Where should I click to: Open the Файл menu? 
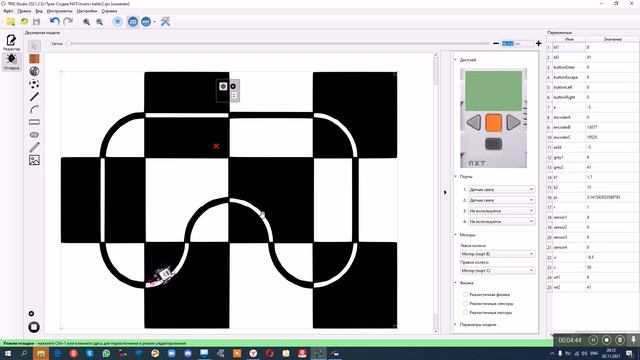pos(8,11)
